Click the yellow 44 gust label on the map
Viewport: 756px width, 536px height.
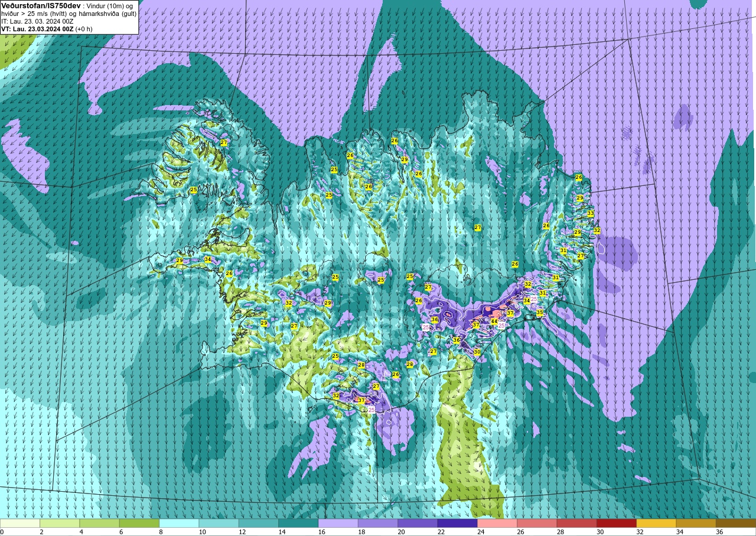(494, 321)
